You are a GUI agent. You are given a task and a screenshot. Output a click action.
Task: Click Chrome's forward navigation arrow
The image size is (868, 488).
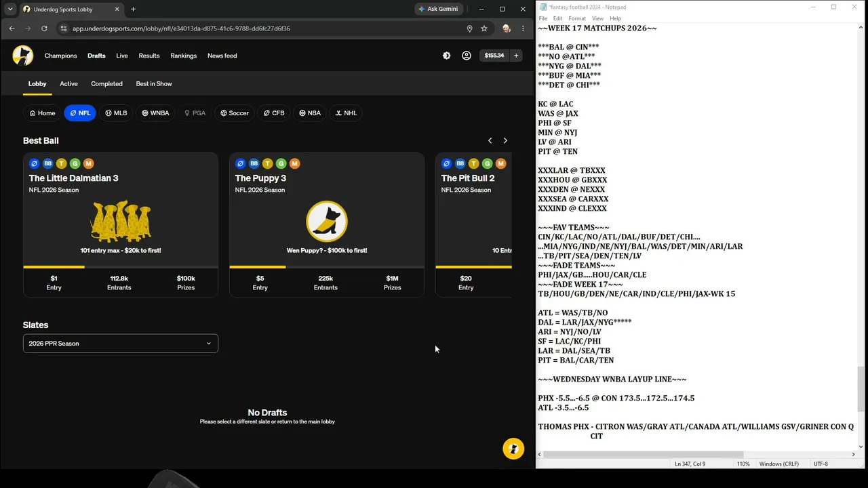tap(28, 28)
